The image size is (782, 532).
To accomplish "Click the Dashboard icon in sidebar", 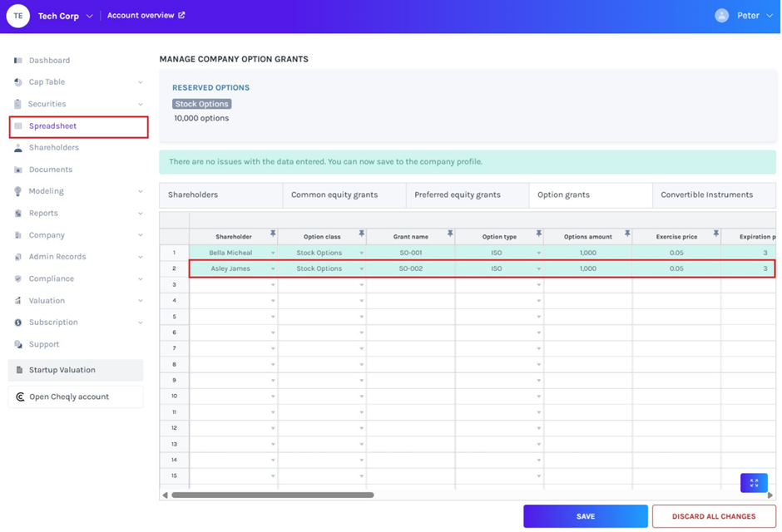I will [18, 61].
